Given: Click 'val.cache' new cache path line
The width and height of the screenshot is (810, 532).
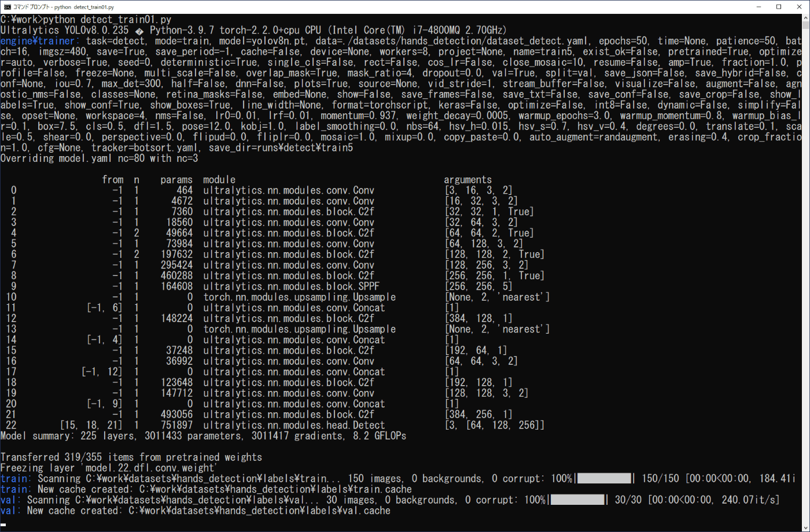Looking at the screenshot, I should (x=196, y=511).
